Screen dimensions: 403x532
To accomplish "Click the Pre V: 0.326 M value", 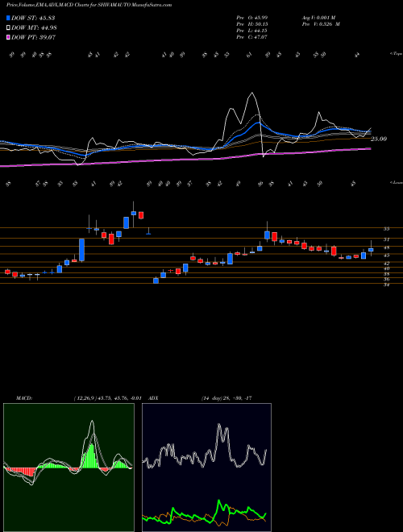I will 320,24.
